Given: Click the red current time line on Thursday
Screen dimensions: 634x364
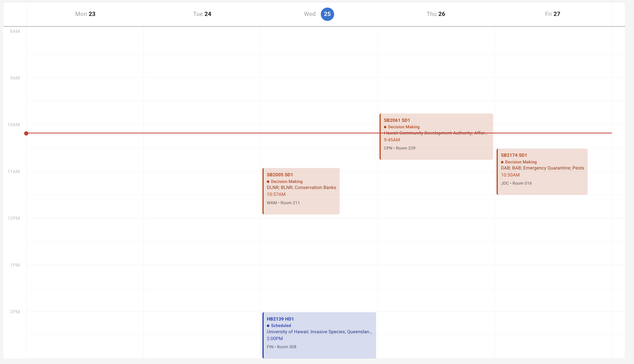Looking at the screenshot, I should pyautogui.click(x=436, y=133).
